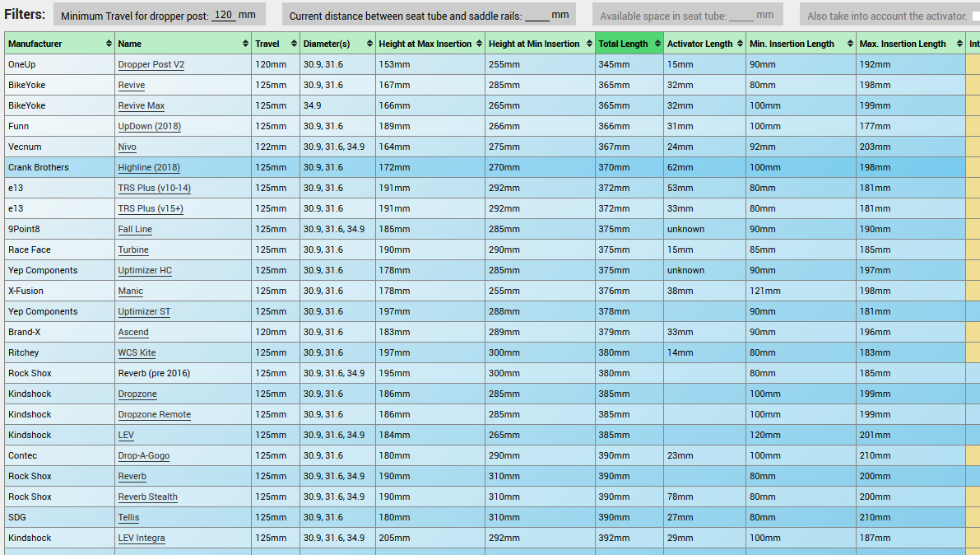Open the BikeYoke Revive Max link
The width and height of the screenshot is (980, 555).
(141, 105)
